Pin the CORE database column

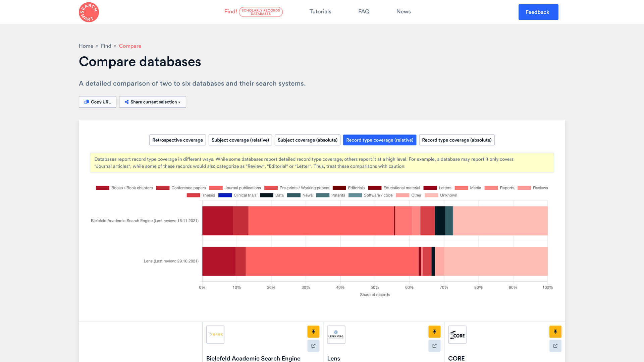coord(555,331)
